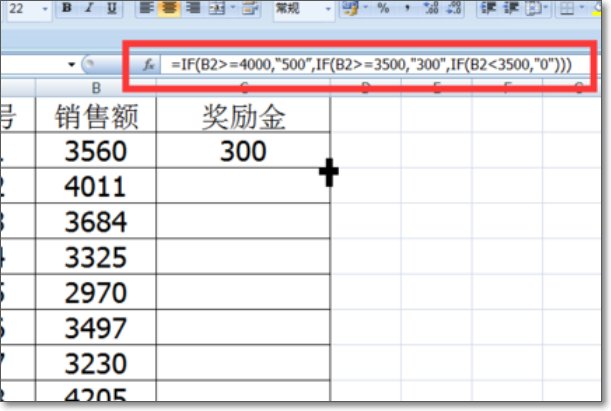Select the cell containing 3684
The height and width of the screenshot is (411, 611).
(96, 221)
